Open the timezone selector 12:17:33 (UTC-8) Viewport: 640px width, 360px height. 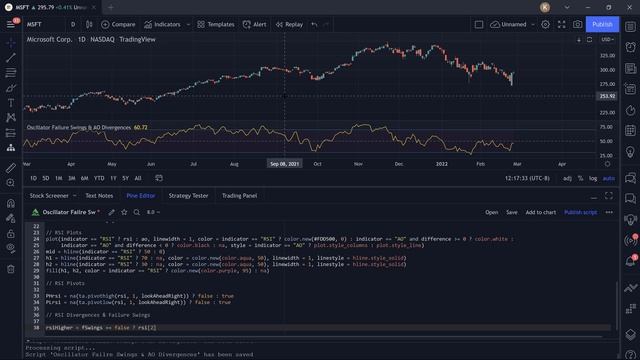pos(527,178)
